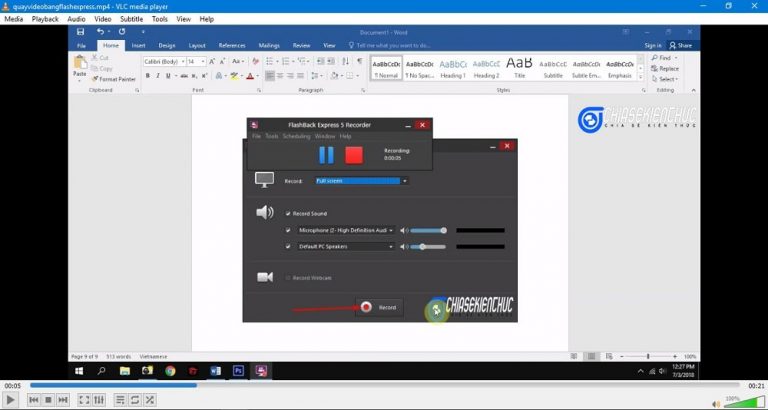Toggle Italic in Word's ribbon
The image size is (768, 410).
(158, 76)
